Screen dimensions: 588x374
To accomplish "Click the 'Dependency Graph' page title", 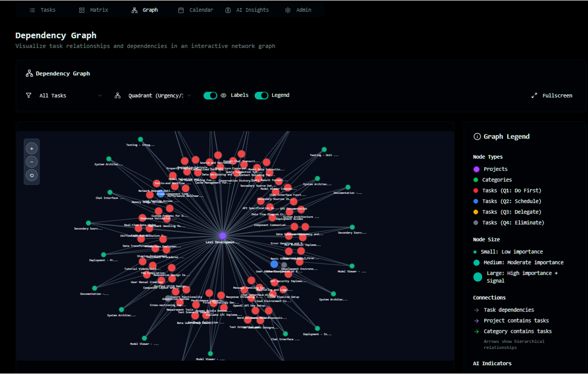I will 56,35.
